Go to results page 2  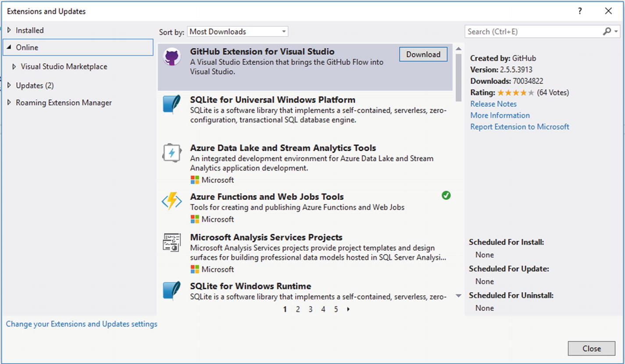(297, 309)
